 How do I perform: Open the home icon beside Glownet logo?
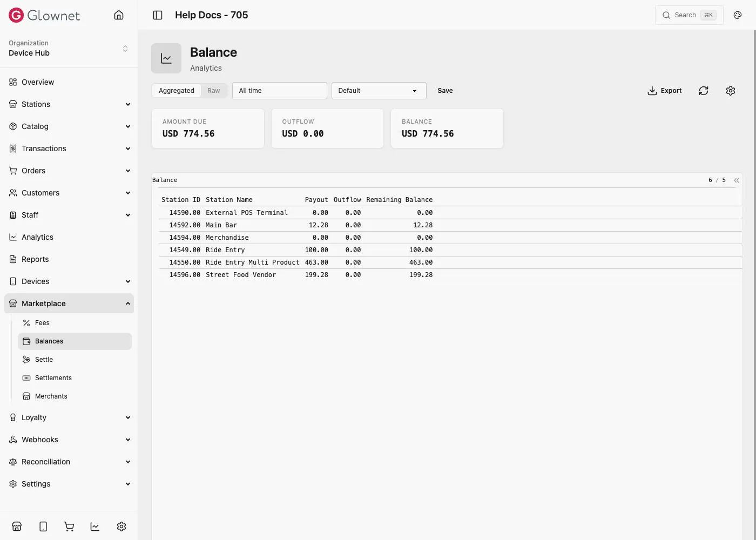coord(119,15)
